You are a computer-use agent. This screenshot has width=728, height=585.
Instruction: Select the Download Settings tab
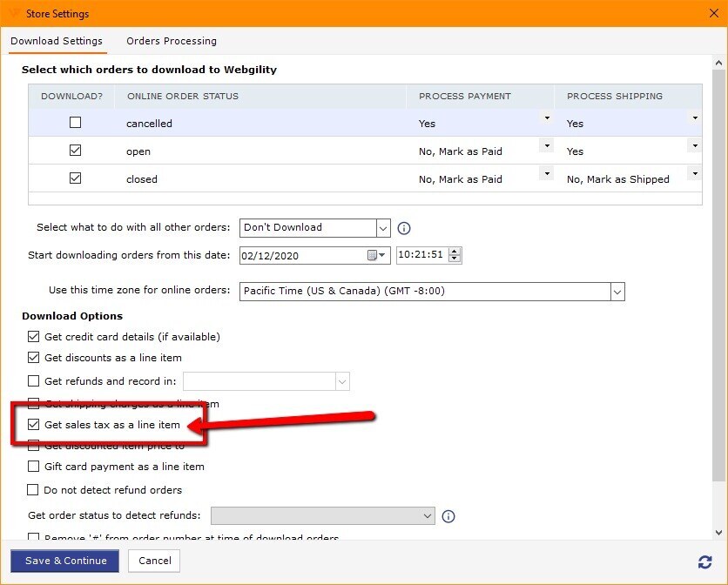coord(57,41)
